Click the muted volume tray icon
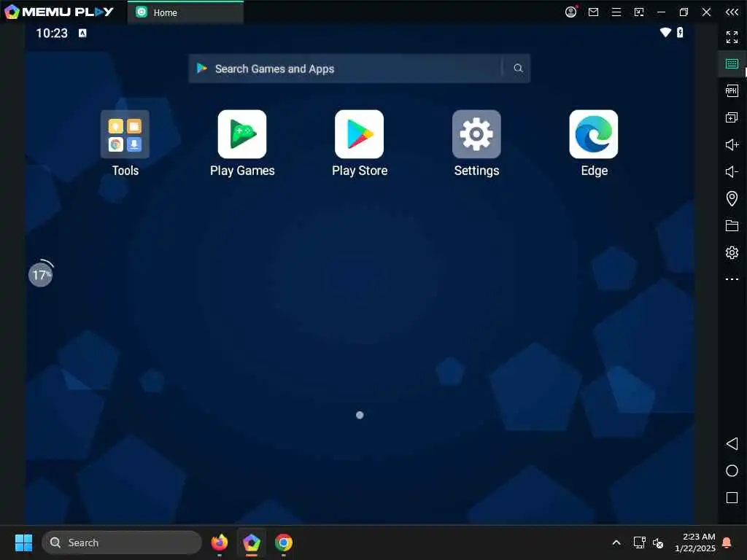The height and width of the screenshot is (560, 747). pos(658,542)
